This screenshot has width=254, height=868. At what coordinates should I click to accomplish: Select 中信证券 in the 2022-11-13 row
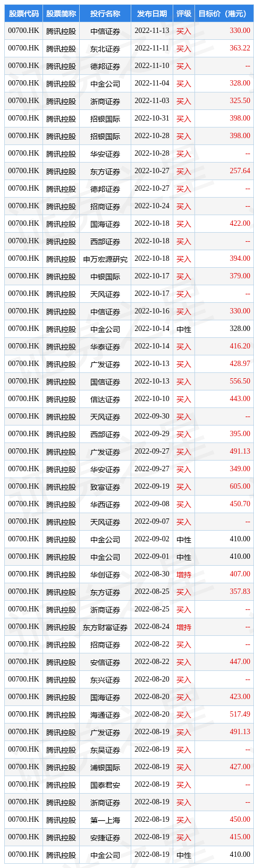coord(105,31)
